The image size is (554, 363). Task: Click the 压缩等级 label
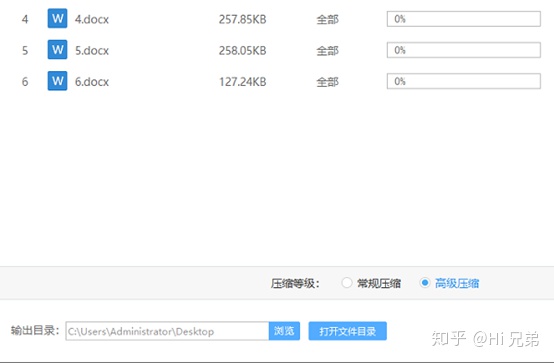[x=295, y=283]
